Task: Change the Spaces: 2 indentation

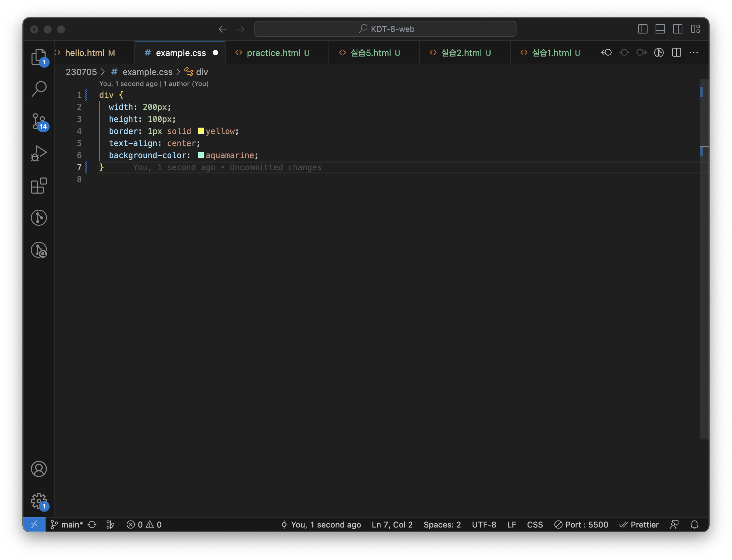Action: click(x=442, y=524)
